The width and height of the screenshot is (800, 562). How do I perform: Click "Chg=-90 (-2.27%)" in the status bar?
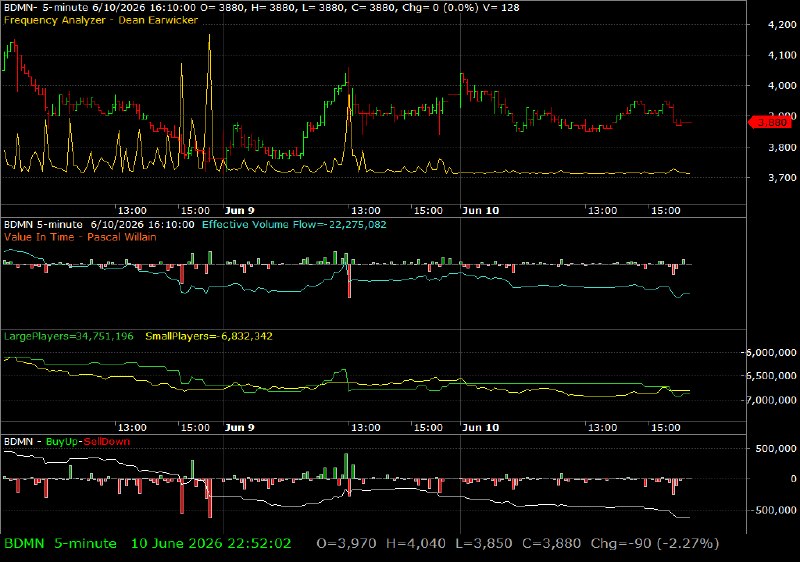pyautogui.click(x=655, y=544)
